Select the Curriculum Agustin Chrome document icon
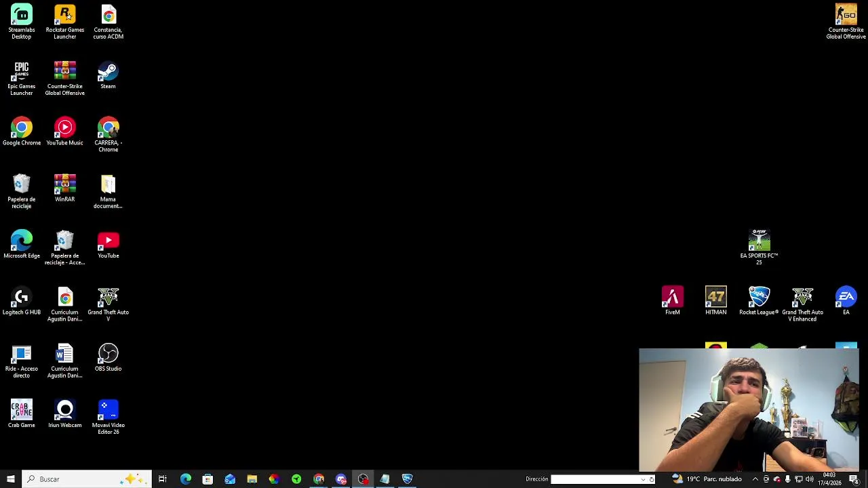868x488 pixels. [x=65, y=304]
